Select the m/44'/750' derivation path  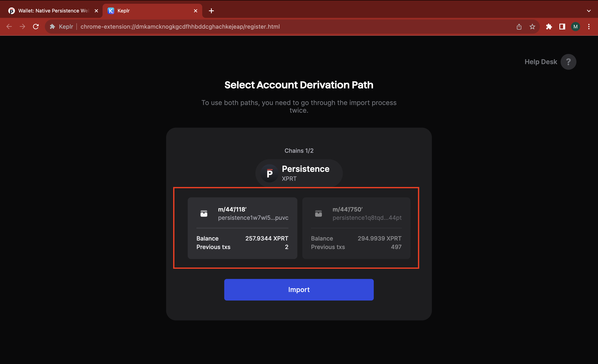point(356,228)
